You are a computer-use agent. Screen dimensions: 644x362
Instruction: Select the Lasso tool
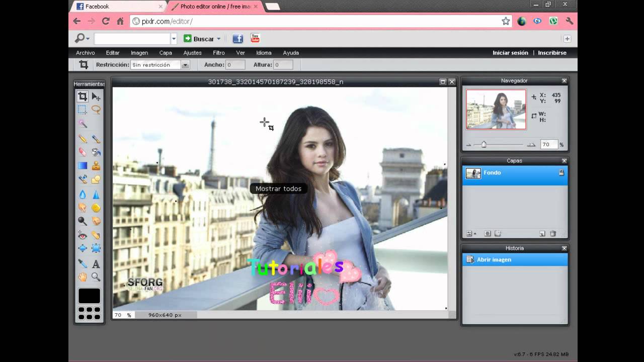[x=96, y=110]
